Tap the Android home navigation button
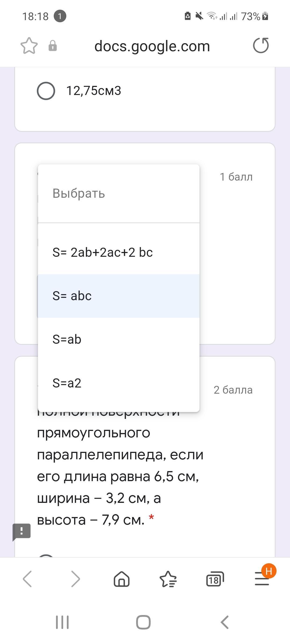This screenshot has width=290, height=644. coord(143,622)
